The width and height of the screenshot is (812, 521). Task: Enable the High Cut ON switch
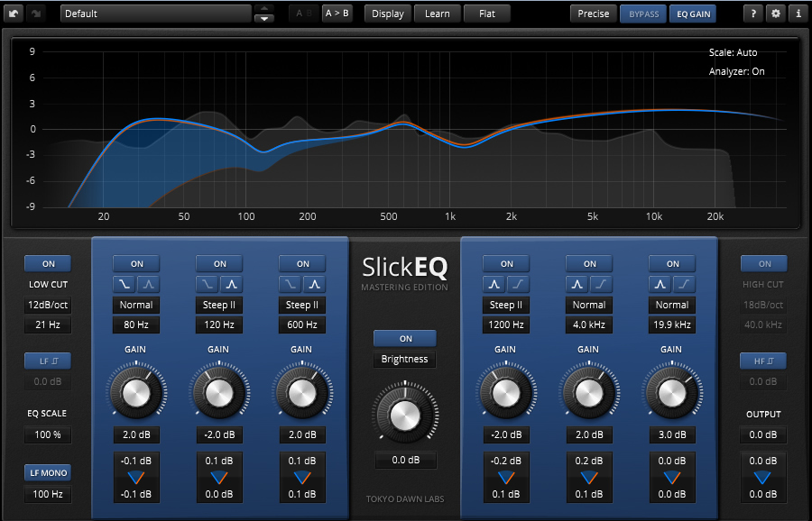[764, 264]
